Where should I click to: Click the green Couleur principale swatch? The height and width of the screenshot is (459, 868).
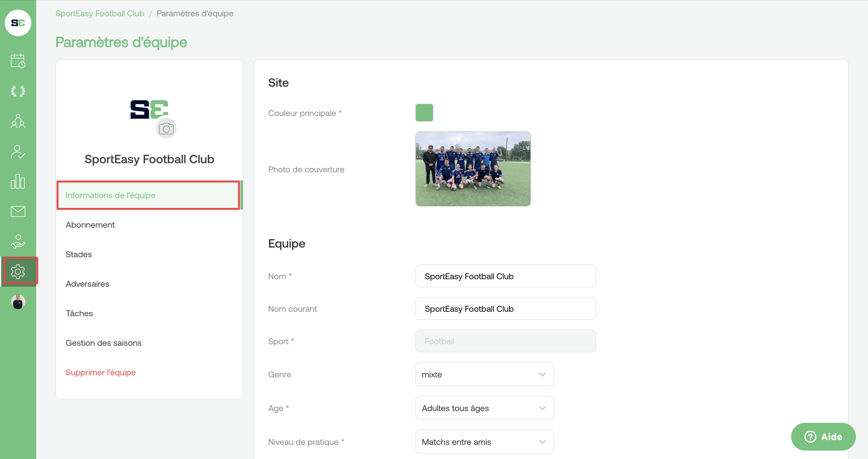pos(424,112)
